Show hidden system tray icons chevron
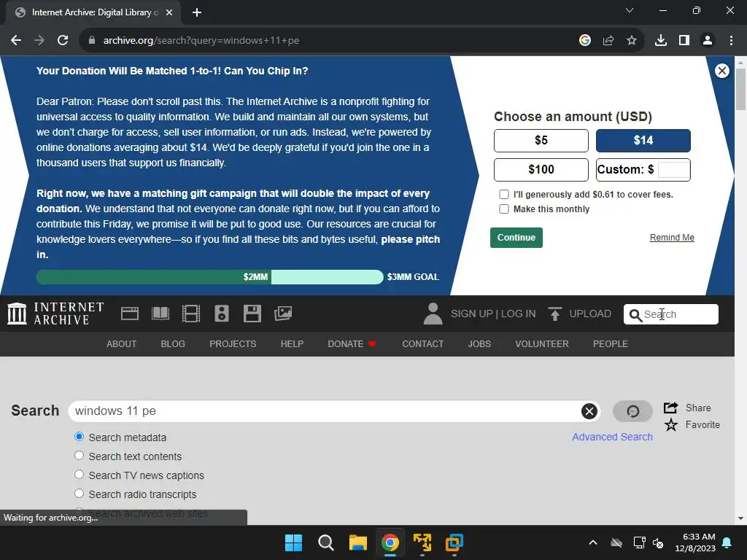747x560 pixels. click(592, 542)
